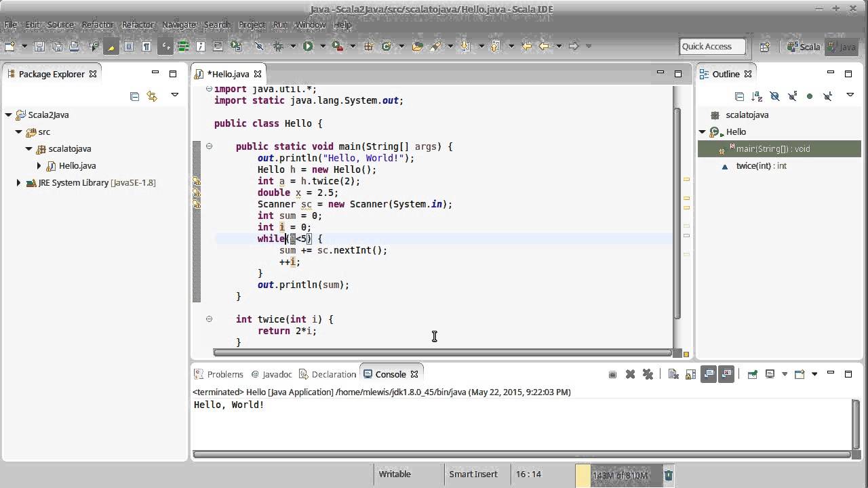This screenshot has width=868, height=488.
Task: Toggle Scroll Lock in Console toolbar
Action: [690, 374]
